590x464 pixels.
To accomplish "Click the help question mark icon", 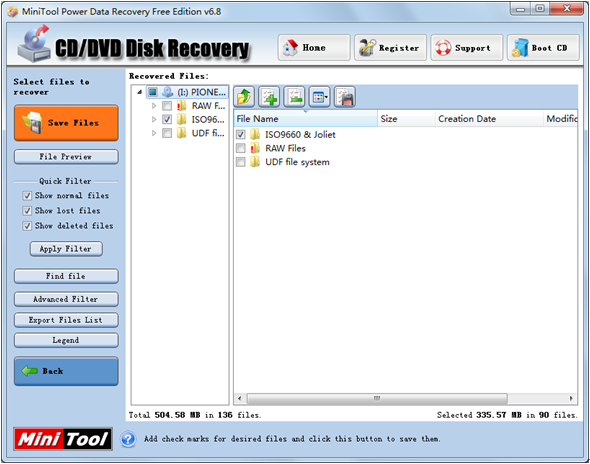I will point(128,439).
